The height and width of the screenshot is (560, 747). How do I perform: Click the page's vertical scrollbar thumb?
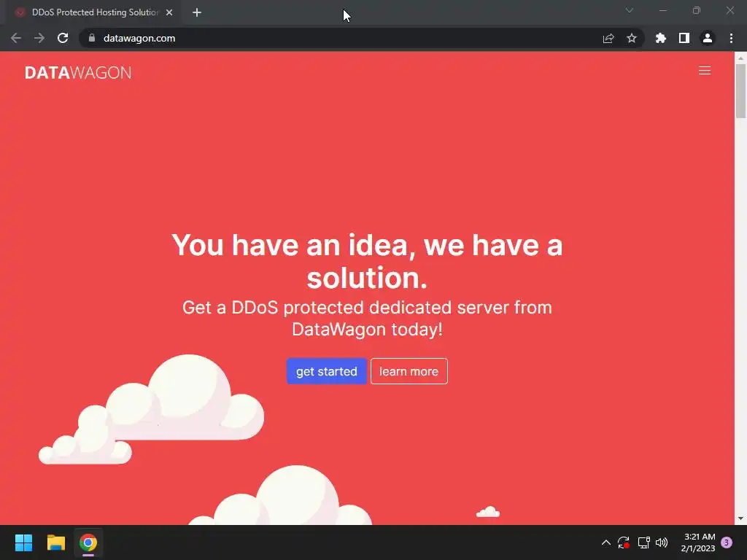[740, 90]
